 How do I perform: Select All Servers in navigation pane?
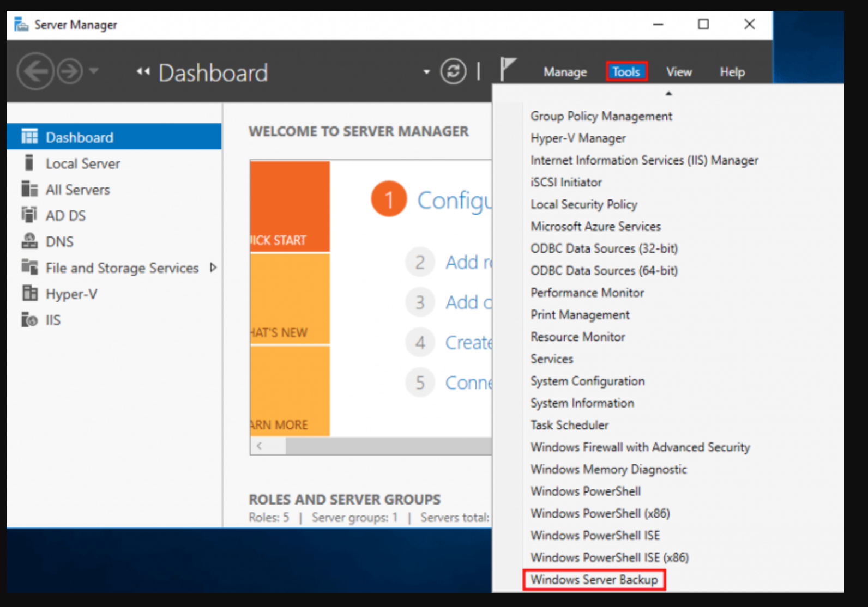click(78, 190)
